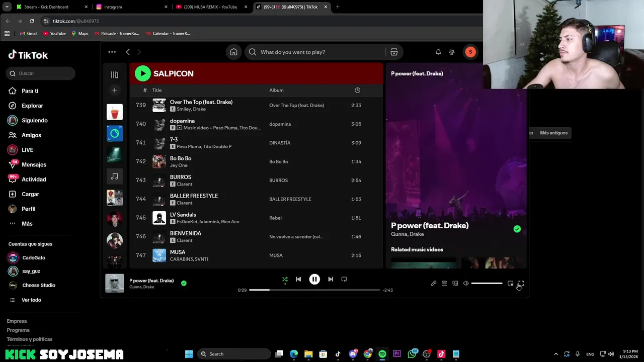This screenshot has width=644, height=362.
Task: Open red cup playlist thumbnail in sidebar
Action: [x=115, y=112]
